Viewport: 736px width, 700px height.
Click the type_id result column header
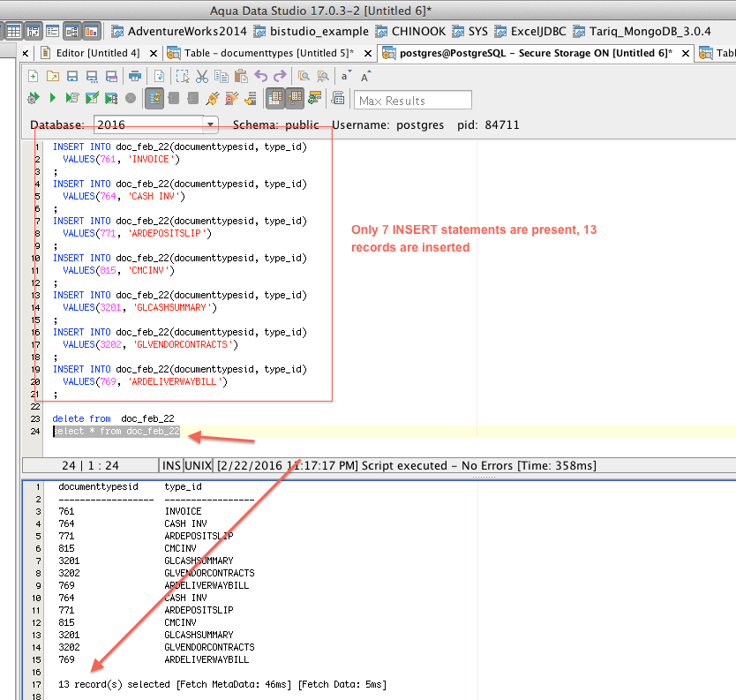coord(183,487)
